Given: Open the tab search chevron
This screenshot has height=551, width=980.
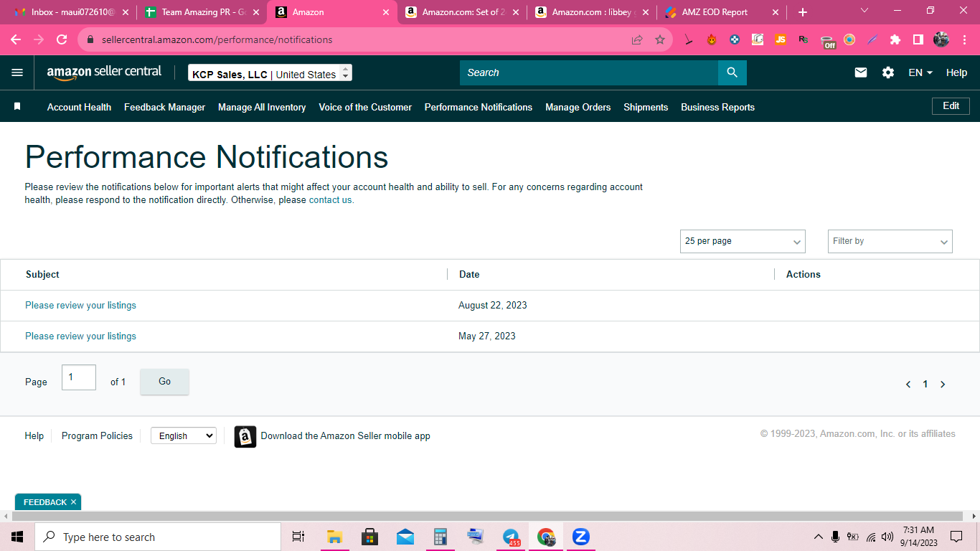Looking at the screenshot, I should pyautogui.click(x=864, y=11).
